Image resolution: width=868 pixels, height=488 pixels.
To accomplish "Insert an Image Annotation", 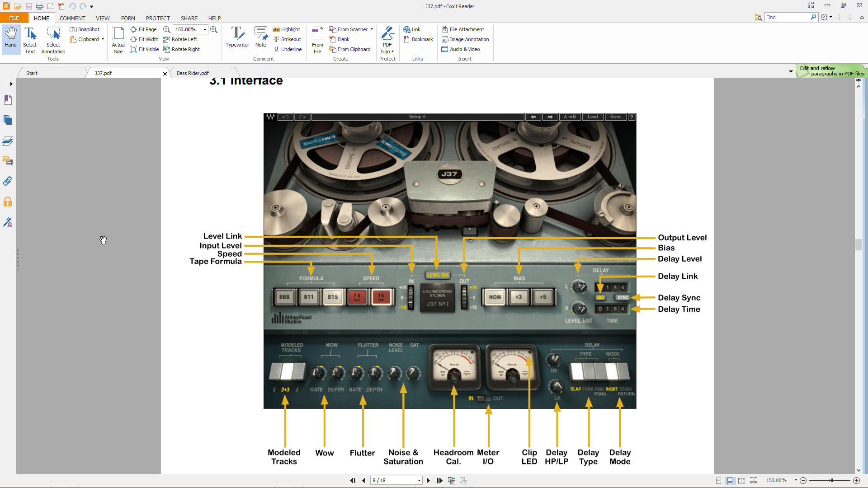I will pos(465,39).
